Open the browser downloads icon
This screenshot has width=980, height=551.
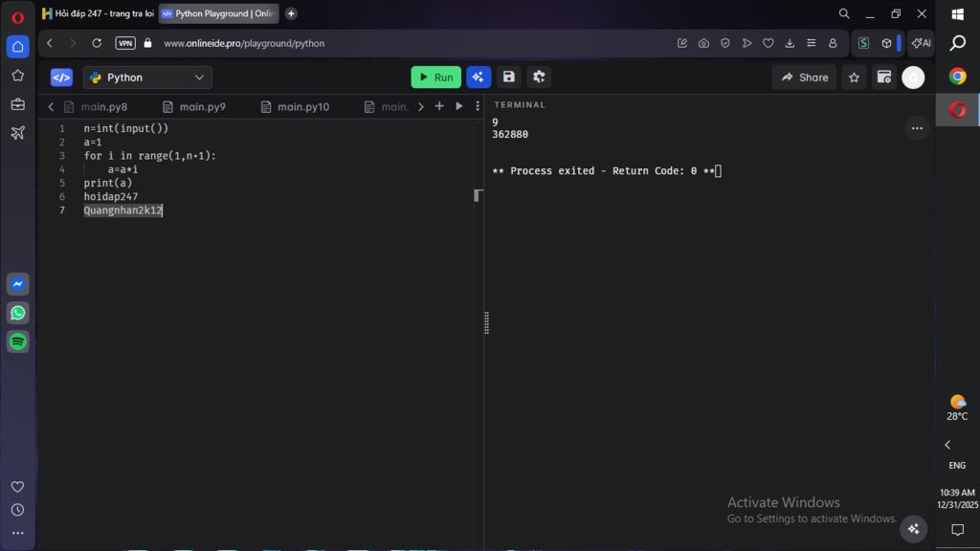(790, 43)
